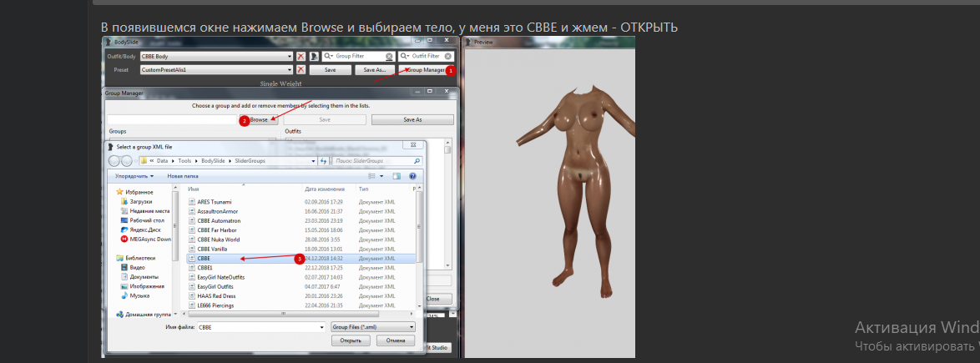The width and height of the screenshot is (980, 363).
Task: Open Яндекс.Диск in favorites sidebar
Action: [x=146, y=229]
